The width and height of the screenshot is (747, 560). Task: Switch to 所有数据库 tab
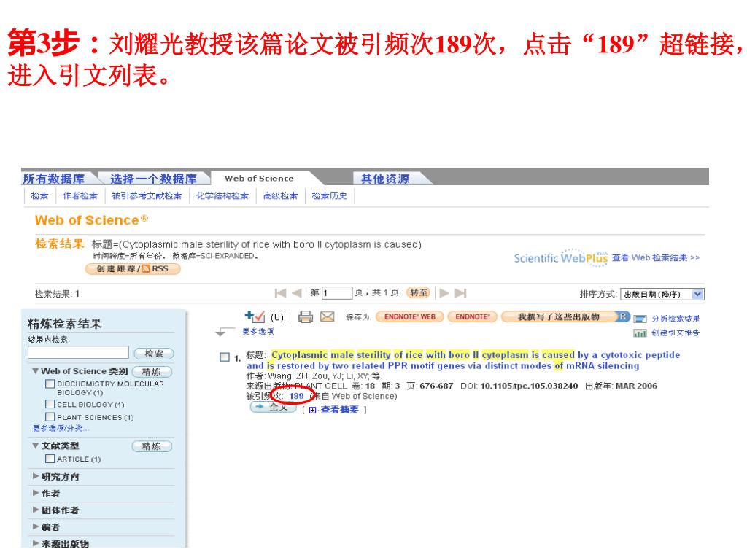pos(54,179)
